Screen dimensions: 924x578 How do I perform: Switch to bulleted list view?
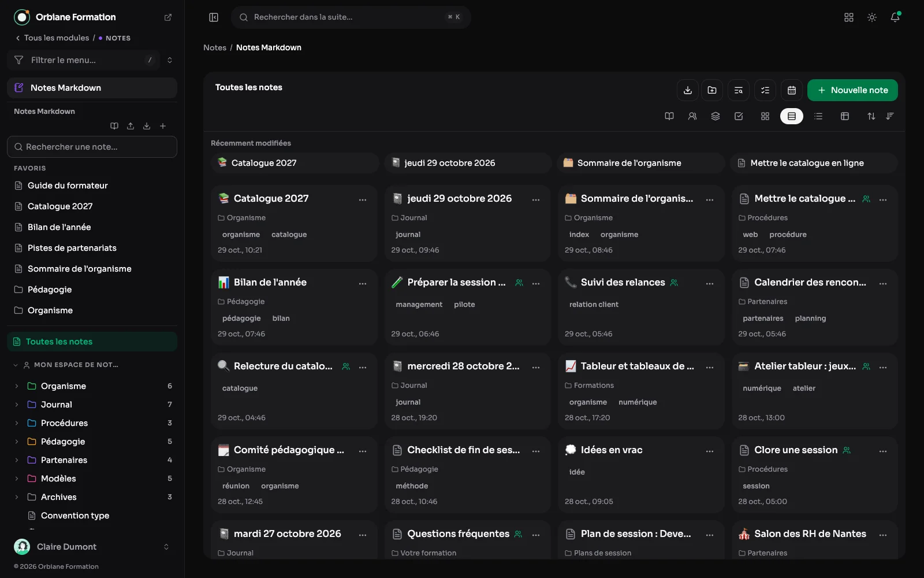click(818, 116)
